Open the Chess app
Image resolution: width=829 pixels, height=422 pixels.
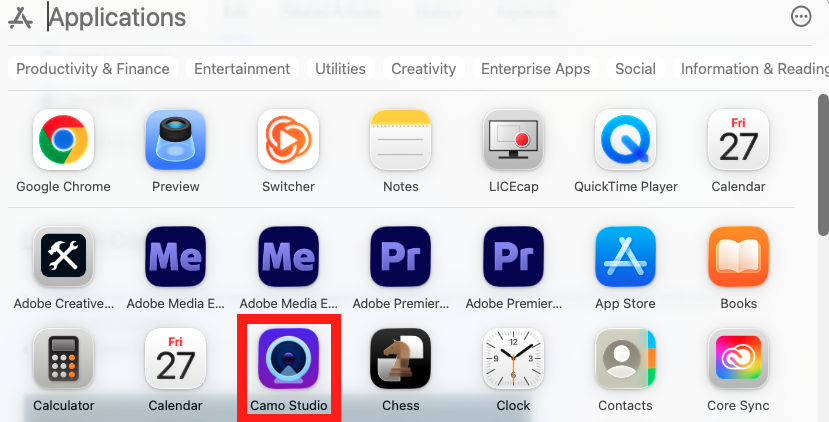401,359
